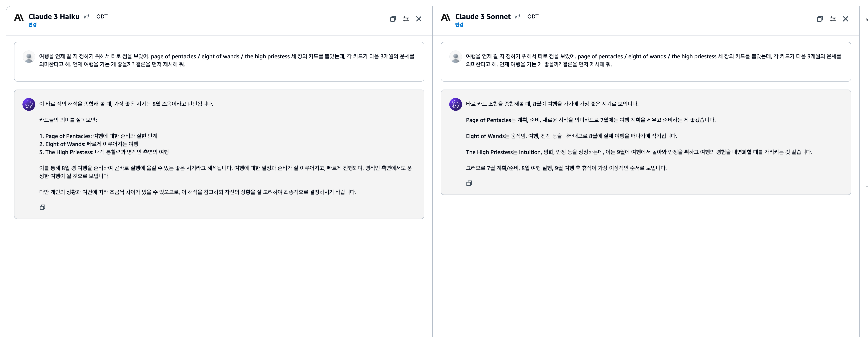Copy all in Claude 3 Haiku panel header
868x337 pixels.
pos(393,19)
